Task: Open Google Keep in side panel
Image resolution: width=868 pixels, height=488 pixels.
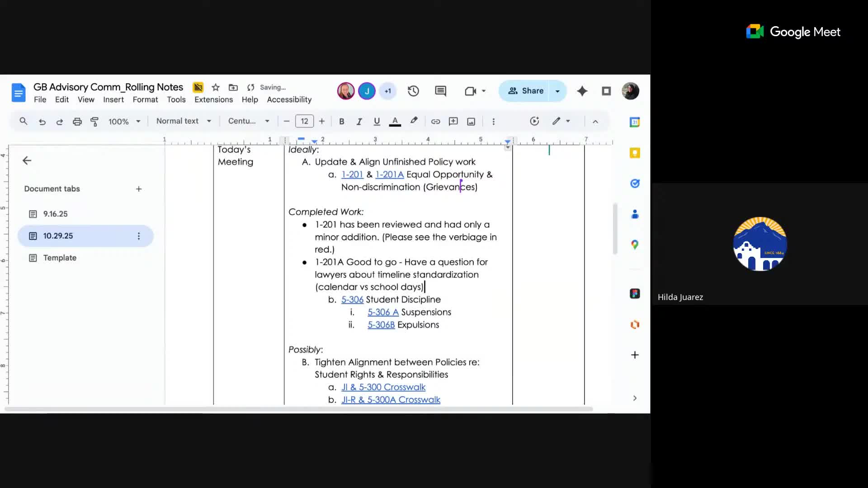Action: pyautogui.click(x=635, y=153)
